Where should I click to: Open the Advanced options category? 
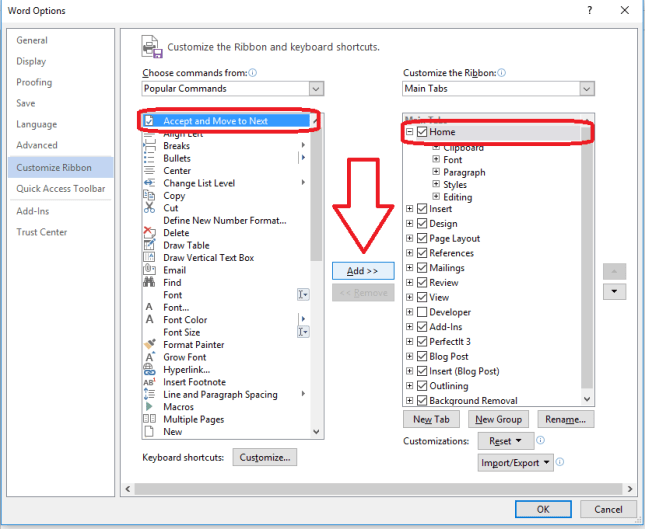pos(37,145)
